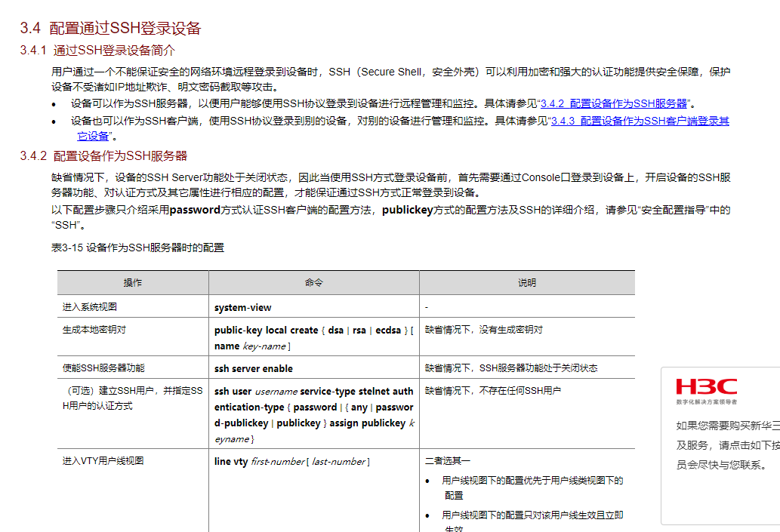Open link 3.4.2 配置设备作为SSH服务器

coord(613,103)
